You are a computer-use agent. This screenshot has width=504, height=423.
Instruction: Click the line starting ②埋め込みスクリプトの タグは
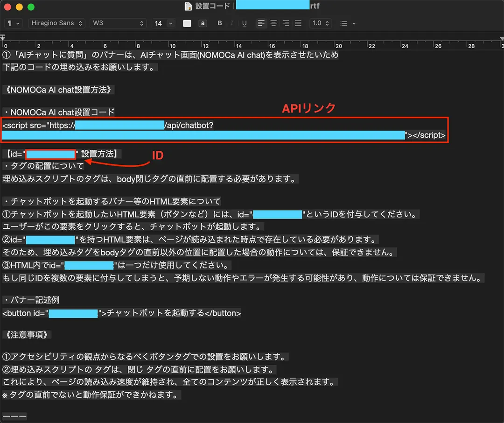point(140,370)
